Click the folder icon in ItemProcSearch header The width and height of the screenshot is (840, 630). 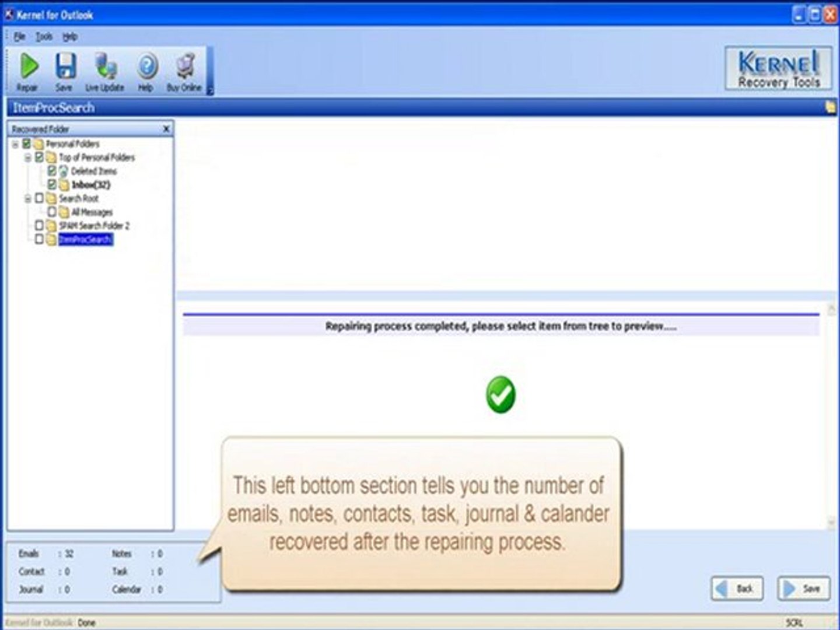click(830, 107)
